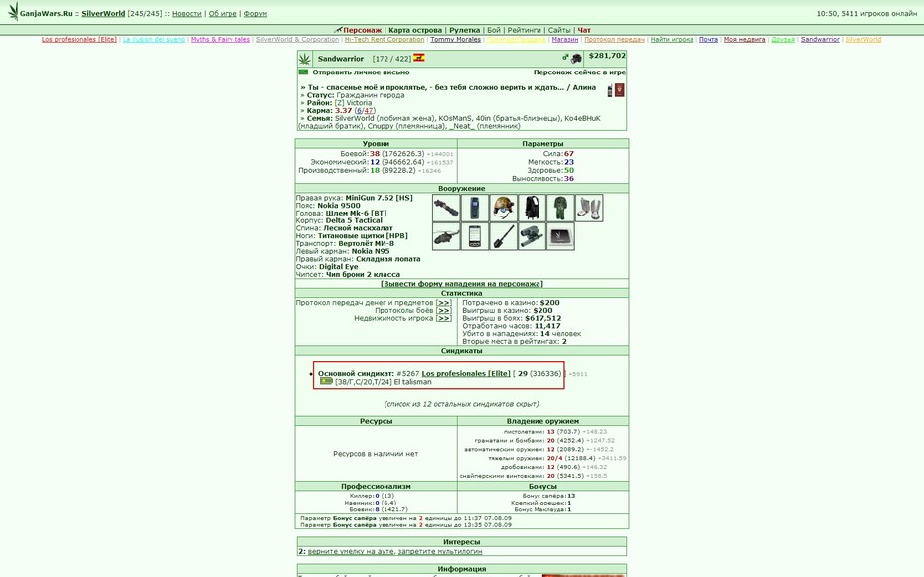Click the Выигрыш в боях $617,512 value
924x577 pixels.
point(542,318)
